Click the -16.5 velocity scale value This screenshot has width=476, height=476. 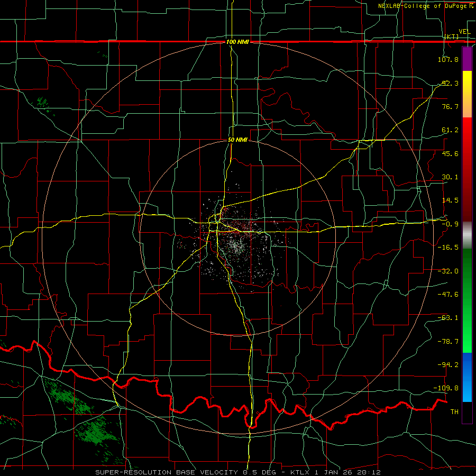point(448,248)
